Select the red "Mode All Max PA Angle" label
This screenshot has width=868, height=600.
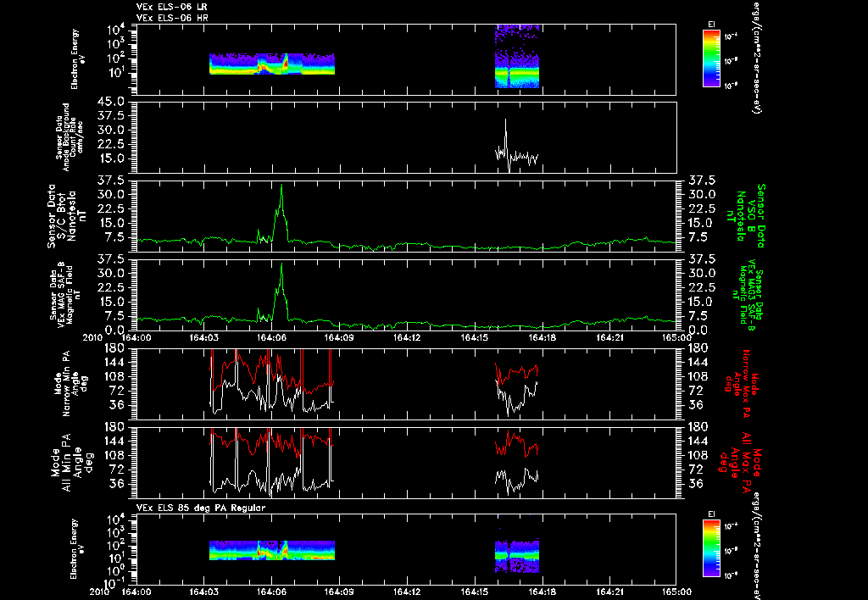click(x=739, y=463)
